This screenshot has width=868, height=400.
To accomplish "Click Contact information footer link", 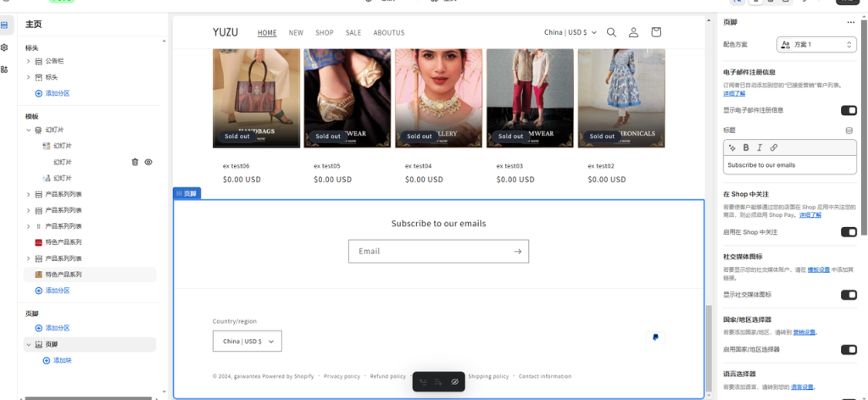I will pos(545,376).
